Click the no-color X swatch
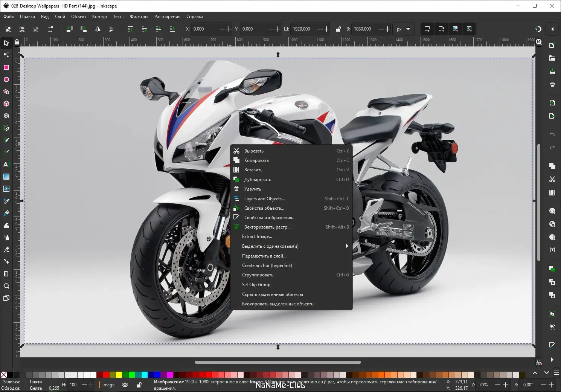This screenshot has width=561, height=392. (x=4, y=374)
